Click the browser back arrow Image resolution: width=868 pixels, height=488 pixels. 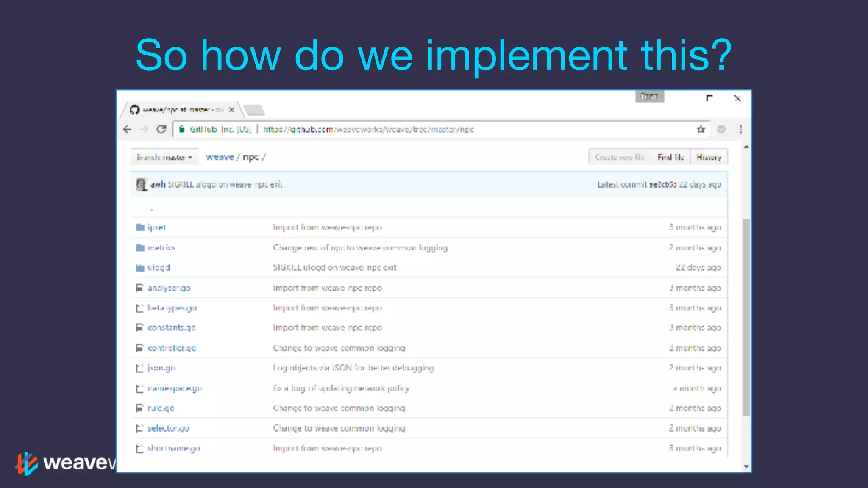(127, 129)
